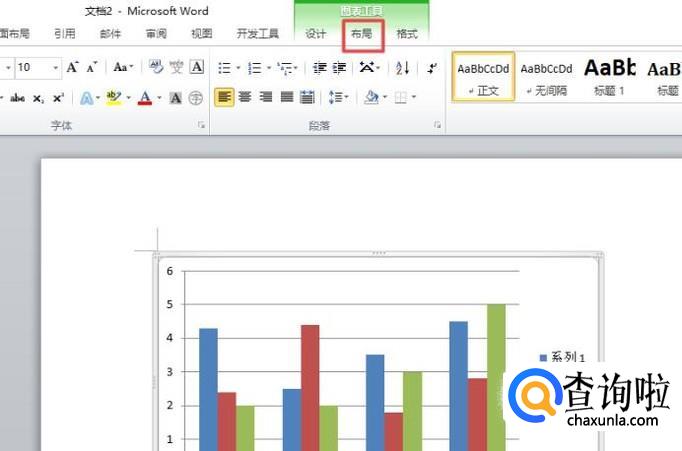Open the shading dropdown arrow

tap(385, 97)
